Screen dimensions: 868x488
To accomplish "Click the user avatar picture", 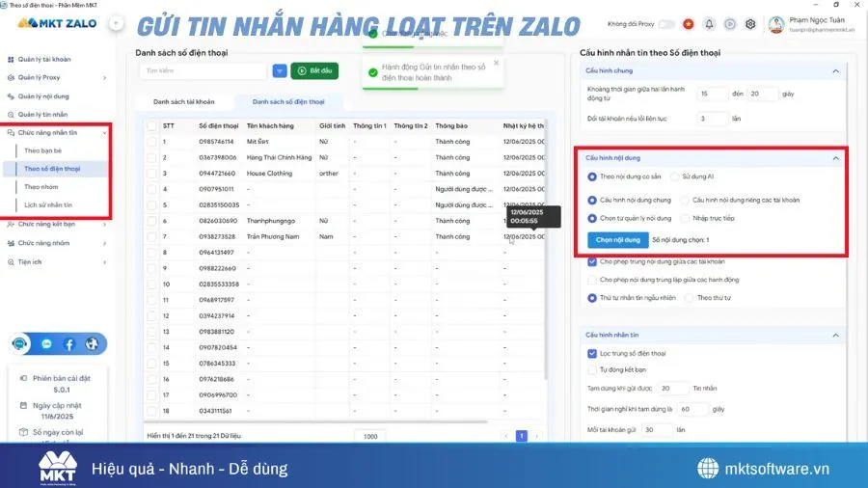I will point(776,24).
